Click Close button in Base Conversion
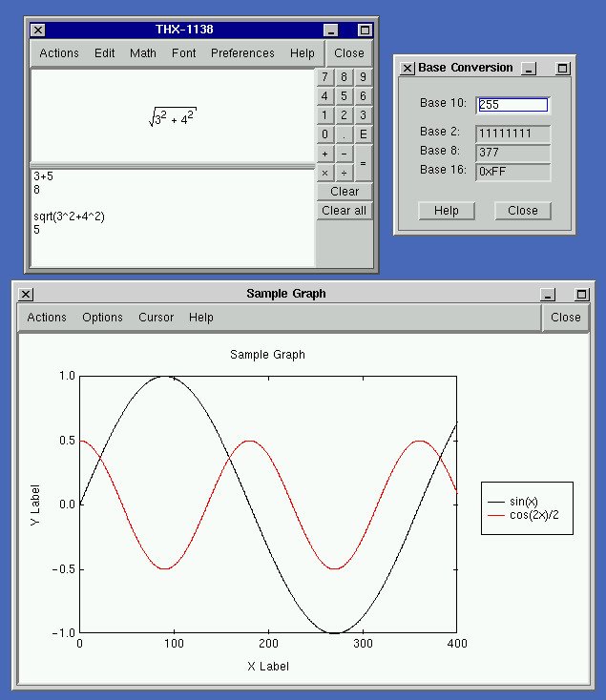Image resolution: width=606 pixels, height=700 pixels. pyautogui.click(x=523, y=211)
